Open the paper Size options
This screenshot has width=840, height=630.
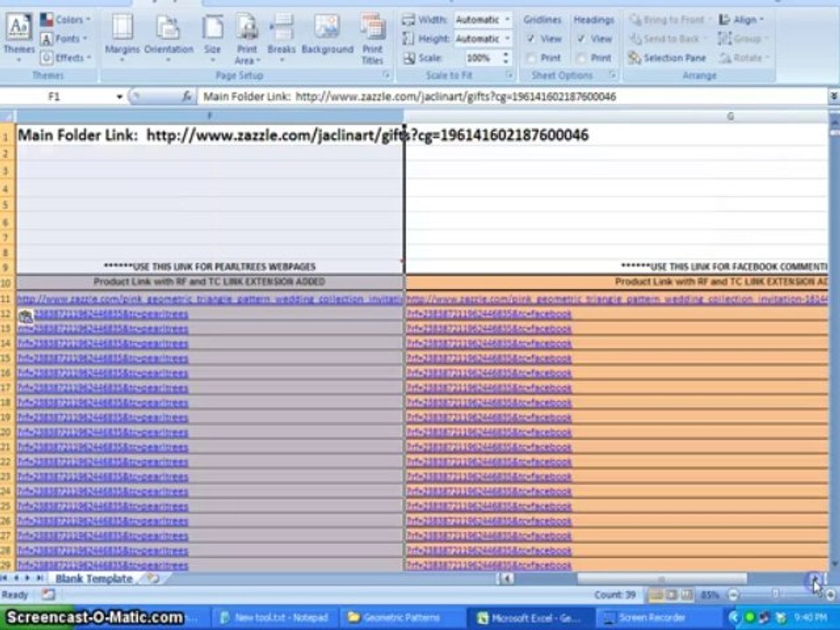coord(212,38)
